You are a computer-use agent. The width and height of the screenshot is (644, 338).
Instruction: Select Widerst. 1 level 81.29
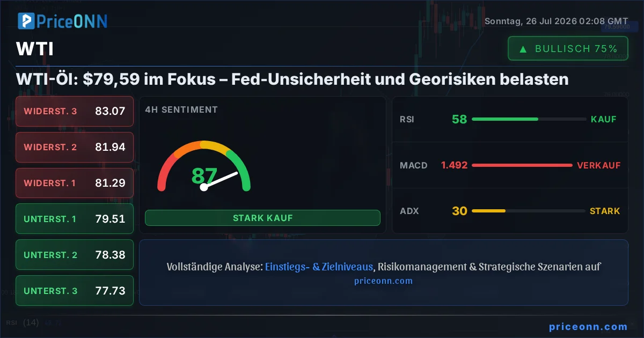75,183
